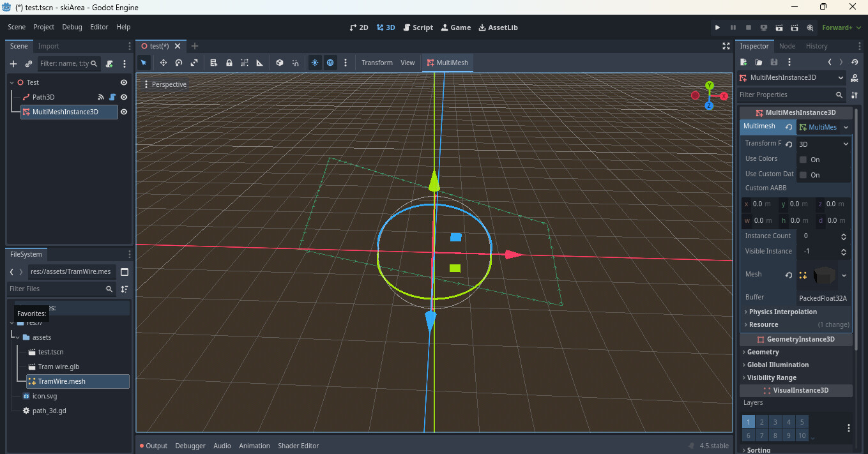Viewport: 868px width, 454px height.
Task: Open the MultiMesh viewport menu button
Action: 447,63
